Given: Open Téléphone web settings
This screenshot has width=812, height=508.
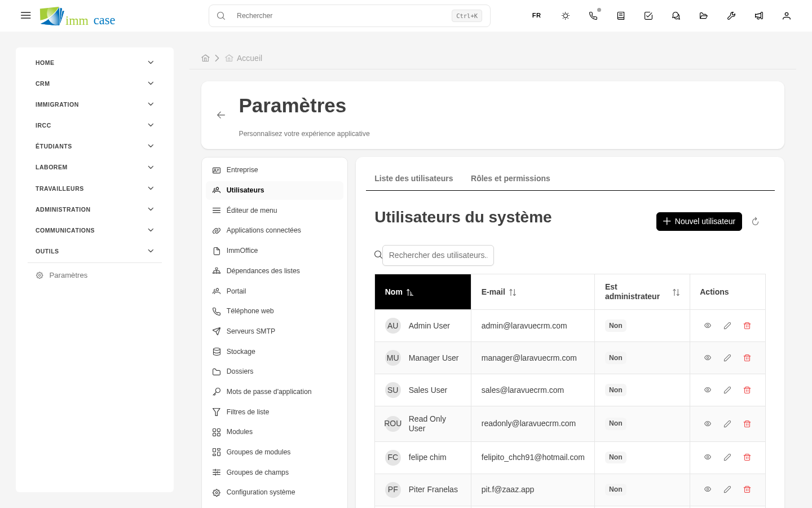Looking at the screenshot, I should click(275, 311).
